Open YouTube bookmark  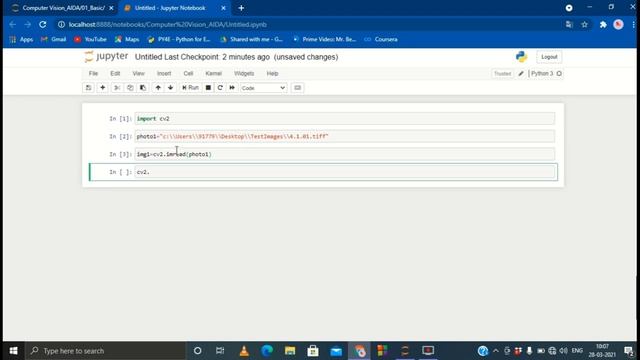coord(90,39)
